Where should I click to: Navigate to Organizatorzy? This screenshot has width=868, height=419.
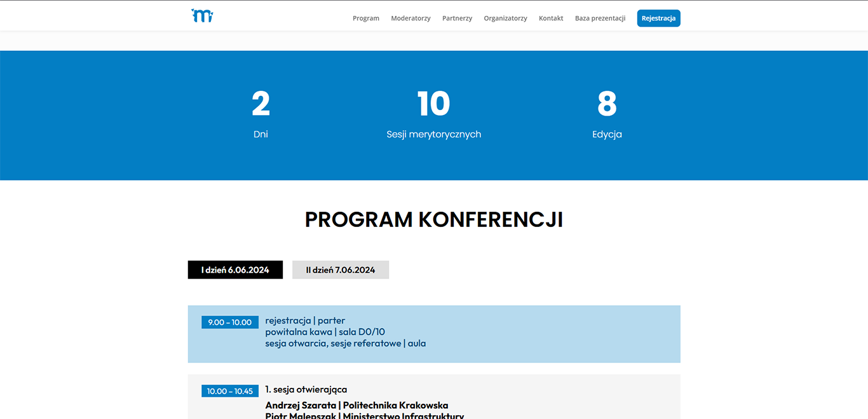click(505, 18)
